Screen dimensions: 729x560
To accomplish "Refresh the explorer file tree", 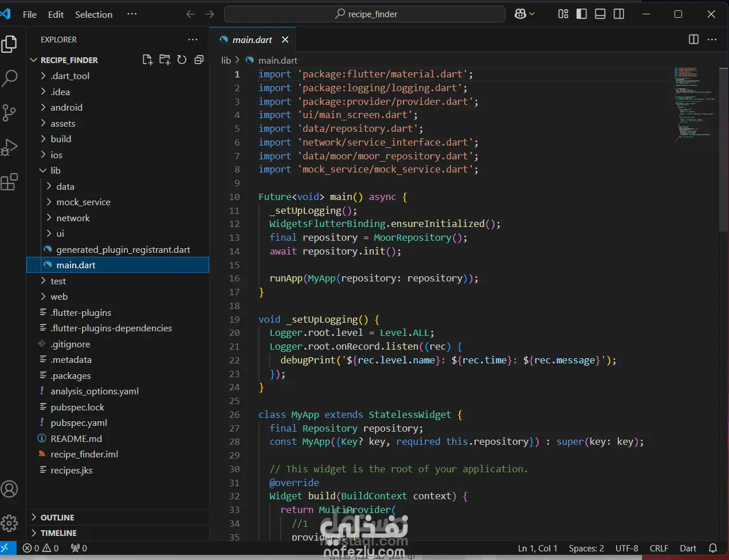I will [x=182, y=60].
